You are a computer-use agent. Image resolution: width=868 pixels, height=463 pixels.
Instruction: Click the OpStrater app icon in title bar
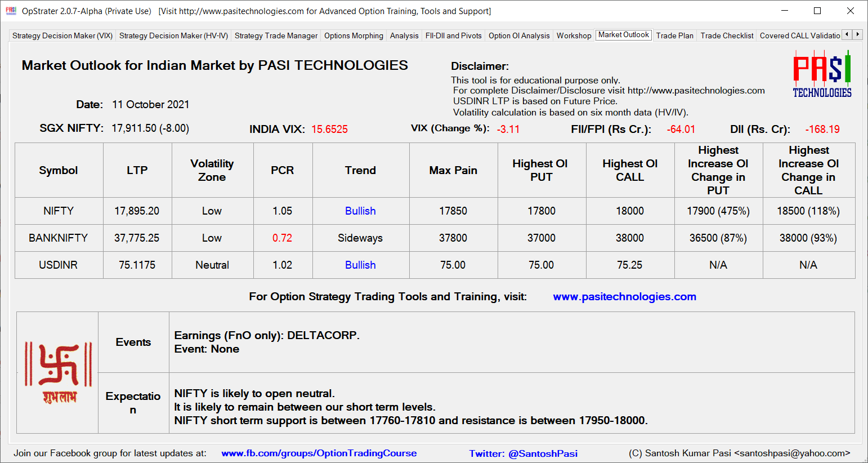tap(11, 11)
